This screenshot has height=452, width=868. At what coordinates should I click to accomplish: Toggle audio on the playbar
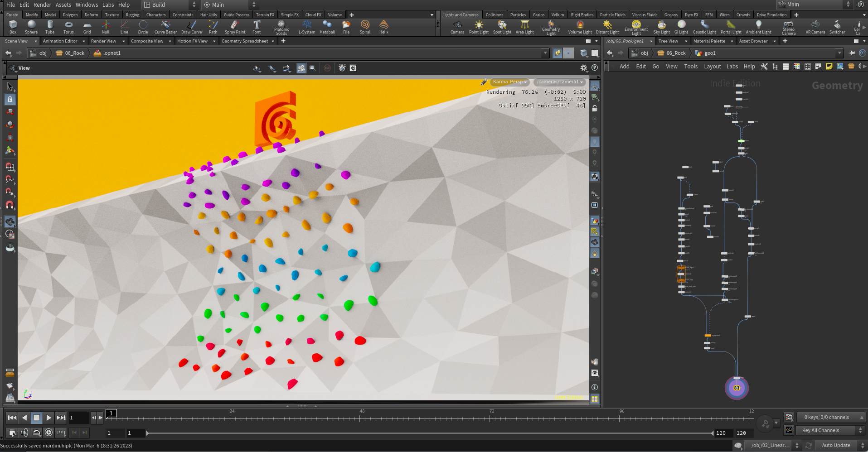pyautogui.click(x=24, y=433)
